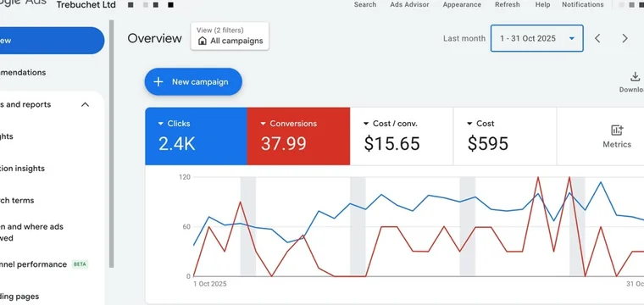Select the $15.65 cost per conversion value
The image size is (644, 305).
click(391, 144)
